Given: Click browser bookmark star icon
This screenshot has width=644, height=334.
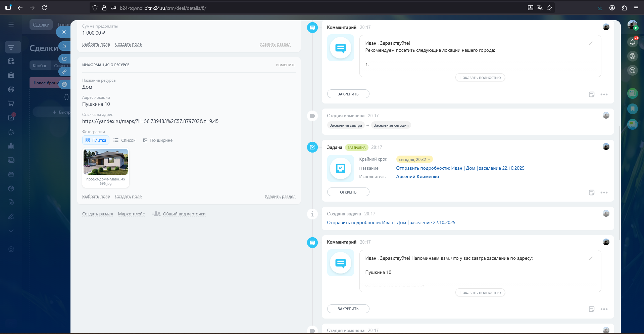Looking at the screenshot, I should pyautogui.click(x=549, y=8).
